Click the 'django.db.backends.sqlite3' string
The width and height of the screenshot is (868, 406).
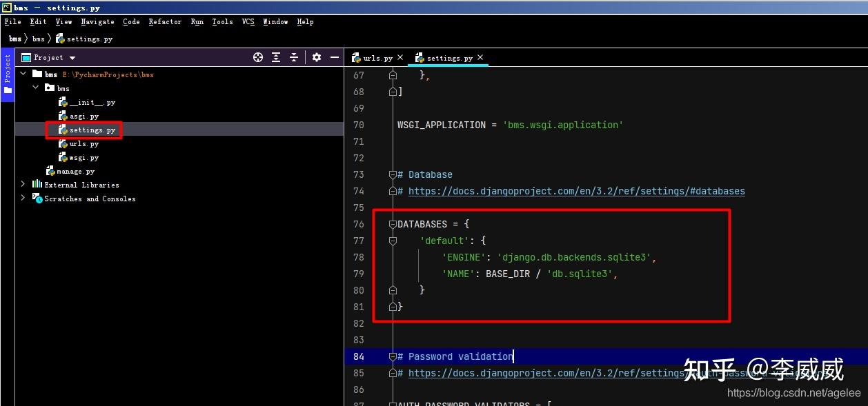(x=574, y=257)
